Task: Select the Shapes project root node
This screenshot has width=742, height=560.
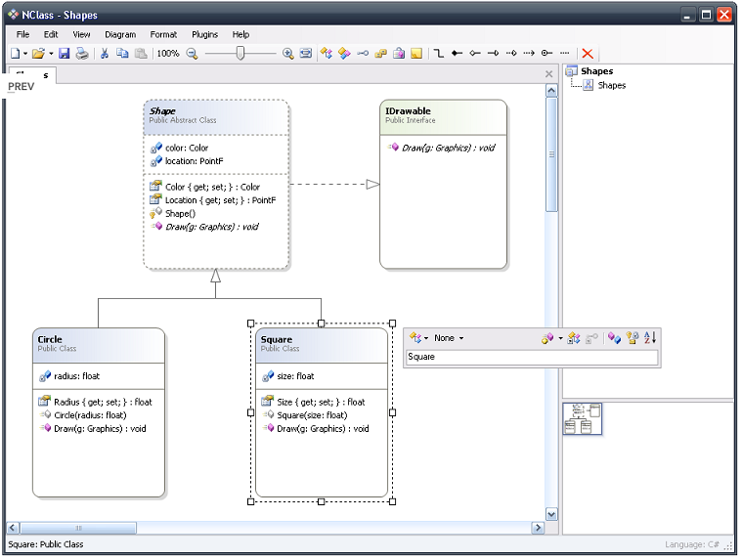Action: (x=596, y=71)
